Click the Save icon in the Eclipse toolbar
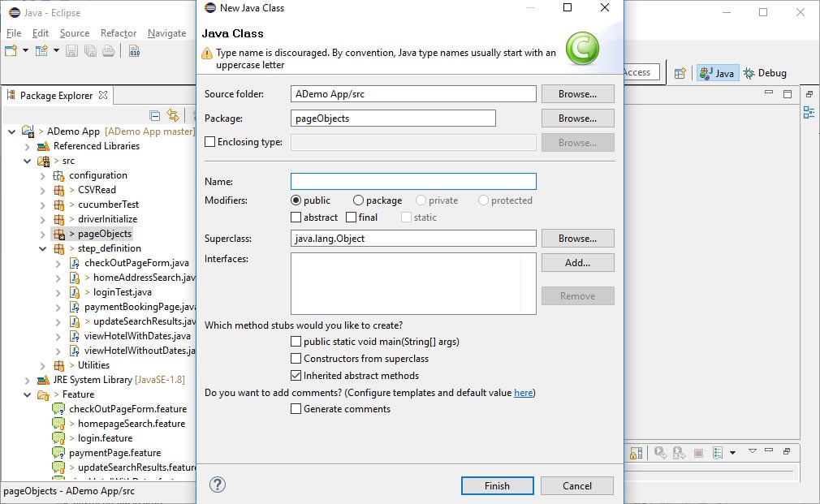 pos(71,50)
